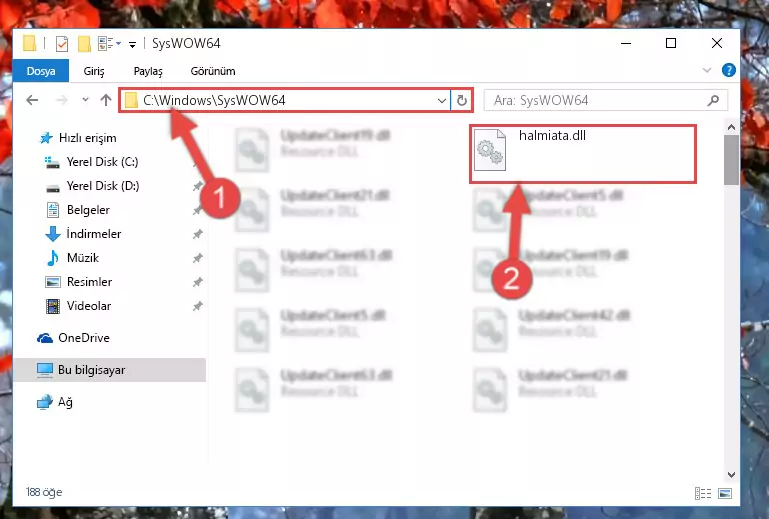Go forward with the right arrow

click(62, 100)
